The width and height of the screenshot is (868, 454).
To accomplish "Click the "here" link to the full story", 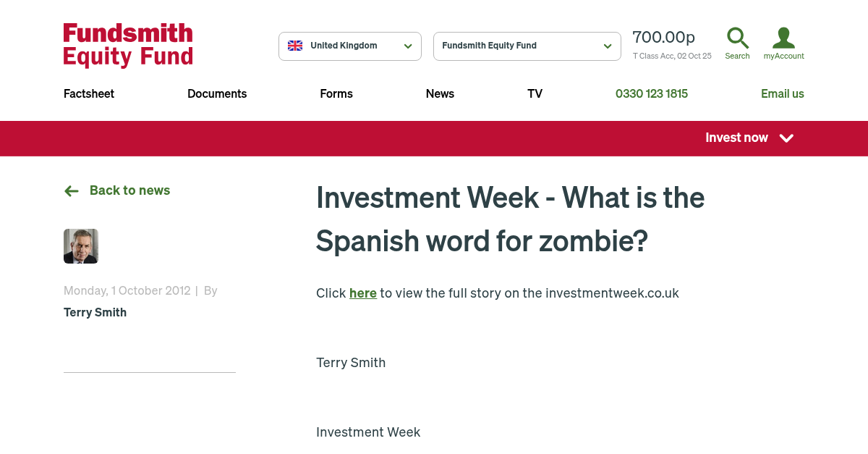I will 362,293.
